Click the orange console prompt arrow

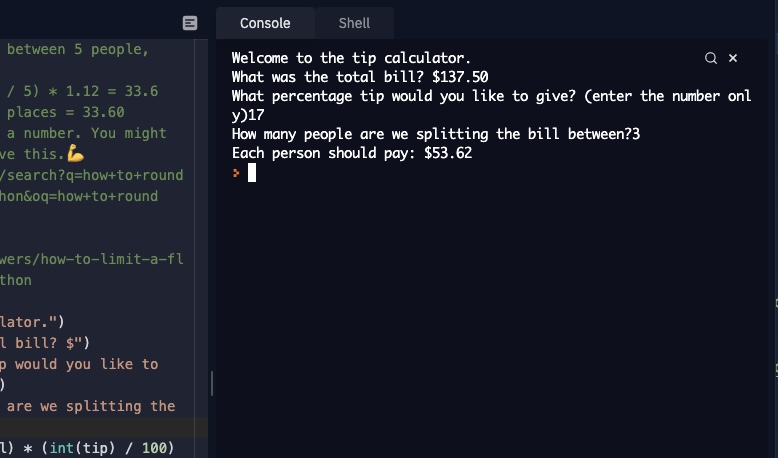[x=236, y=173]
